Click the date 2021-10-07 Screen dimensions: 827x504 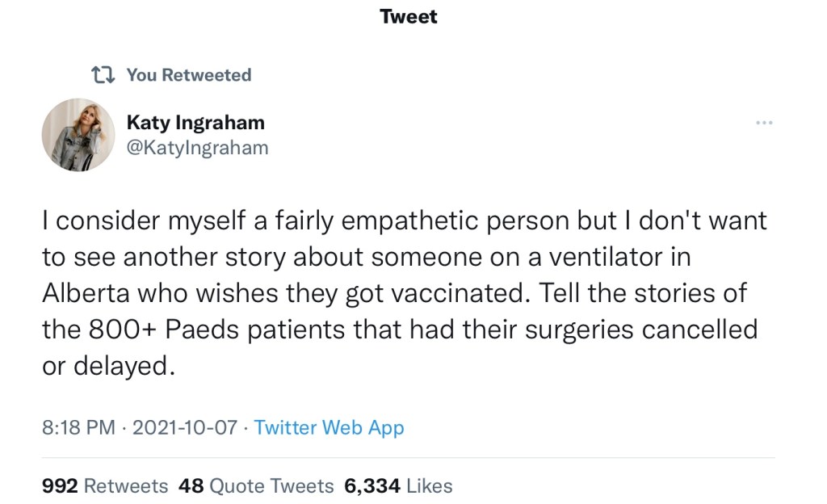(x=185, y=427)
